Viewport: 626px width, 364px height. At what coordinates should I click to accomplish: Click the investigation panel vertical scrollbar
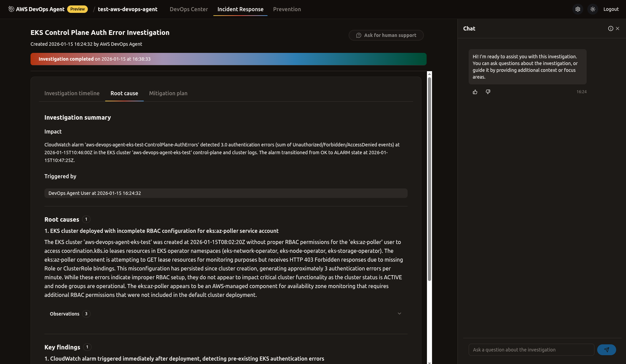[x=429, y=179]
